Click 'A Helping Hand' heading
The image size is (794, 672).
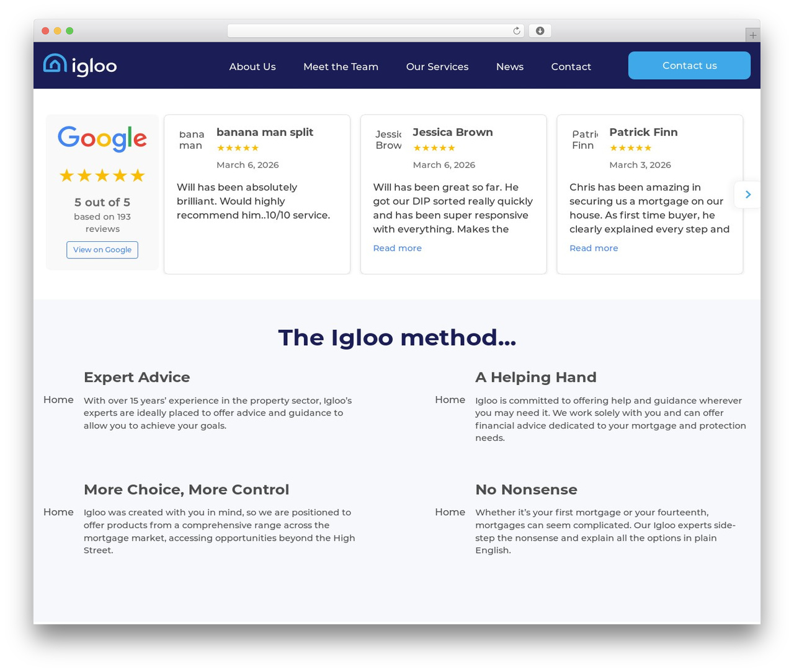(x=536, y=377)
